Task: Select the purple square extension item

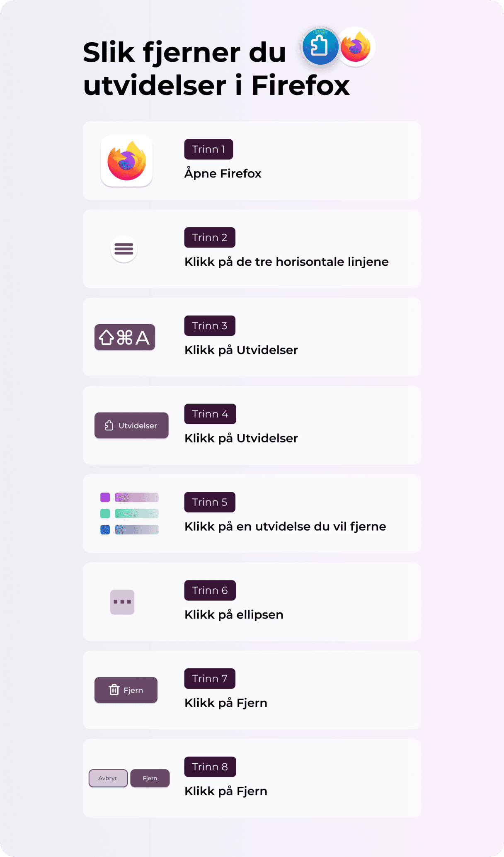Action: (105, 497)
